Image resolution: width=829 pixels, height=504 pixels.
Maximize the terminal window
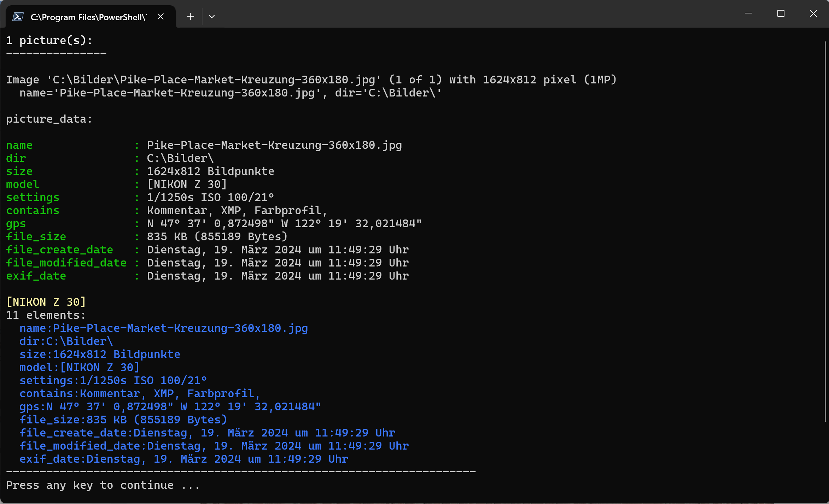pos(781,14)
